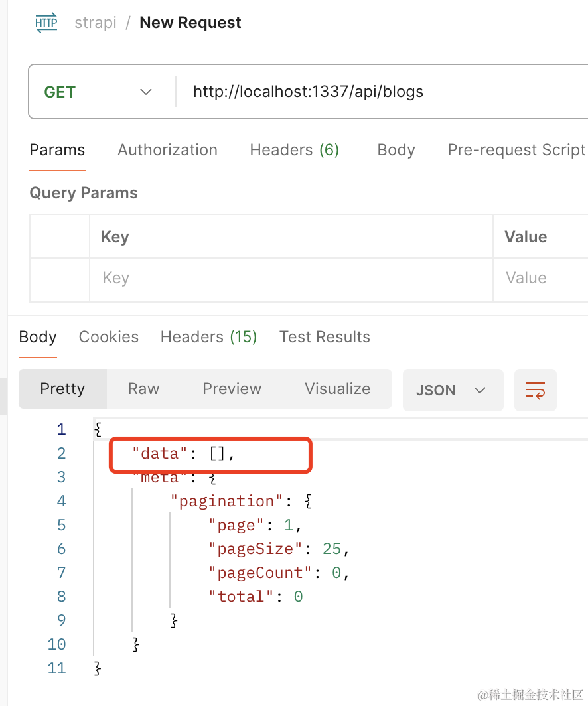Open the request Body tab
Image resolution: width=588 pixels, height=706 pixels.
click(396, 150)
